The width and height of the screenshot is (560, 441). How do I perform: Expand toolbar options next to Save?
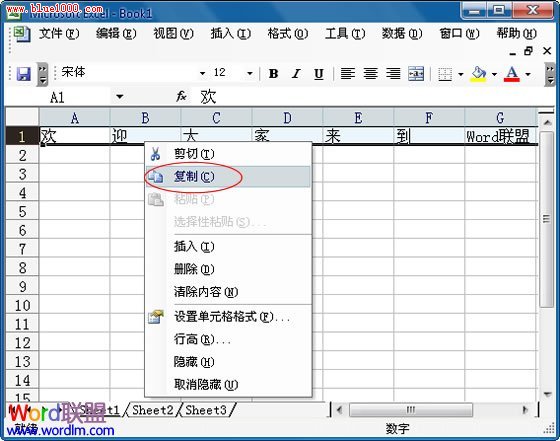(x=42, y=74)
